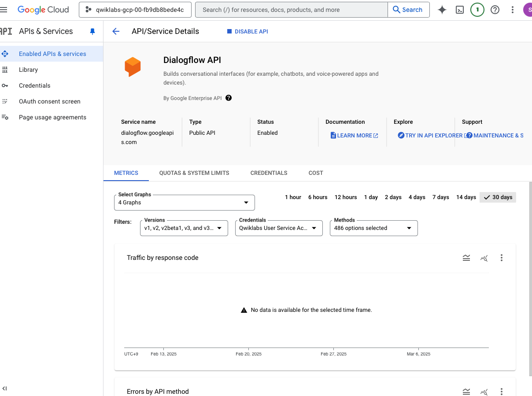Open the help question mark menu
The height and width of the screenshot is (396, 532).
tap(495, 10)
